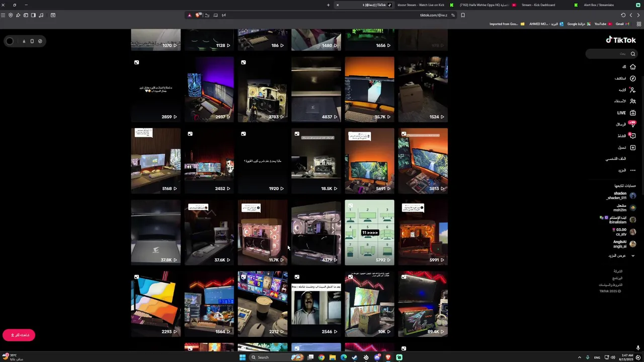Reload the page with the refresh icon
644x362 pixels.
[x=623, y=15]
